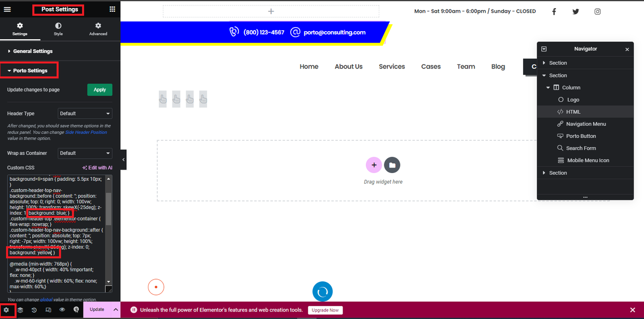This screenshot has height=319, width=644.
Task: Click Navigator bottom resize handle dots
Action: tap(585, 198)
